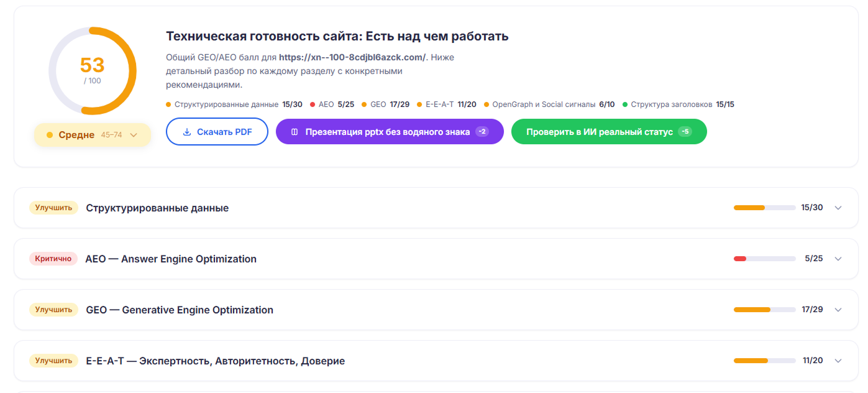Click the GEO 17/29 progress bar
The width and height of the screenshot is (868, 393).
[x=764, y=310]
